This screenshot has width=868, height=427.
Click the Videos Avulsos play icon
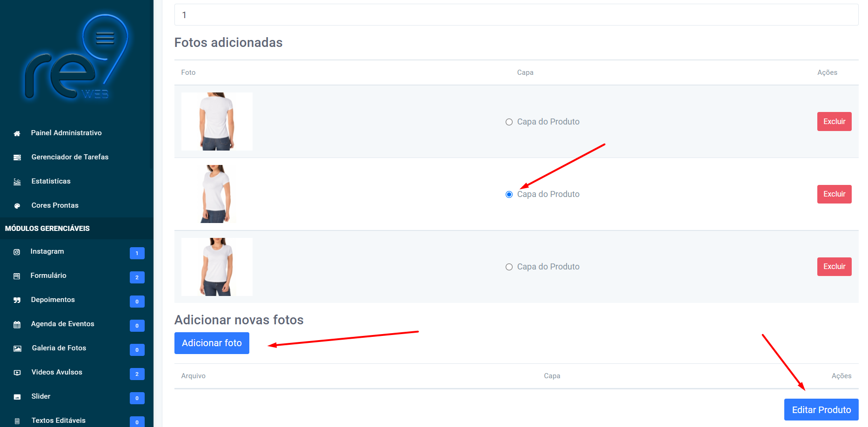(x=17, y=373)
